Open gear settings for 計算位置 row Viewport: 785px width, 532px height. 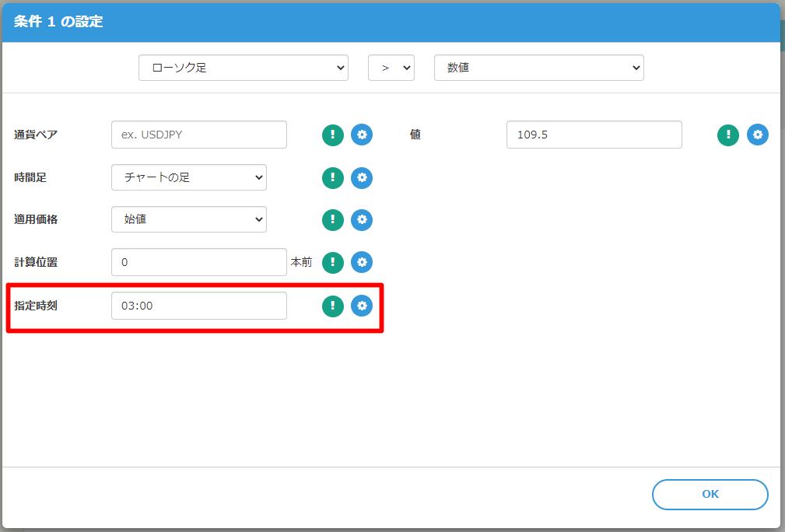(x=362, y=263)
